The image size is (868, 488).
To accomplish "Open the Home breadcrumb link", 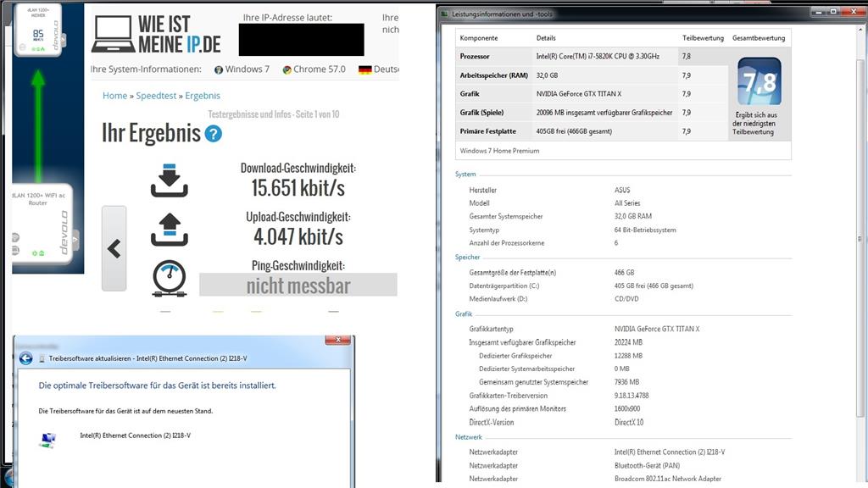I will [114, 96].
